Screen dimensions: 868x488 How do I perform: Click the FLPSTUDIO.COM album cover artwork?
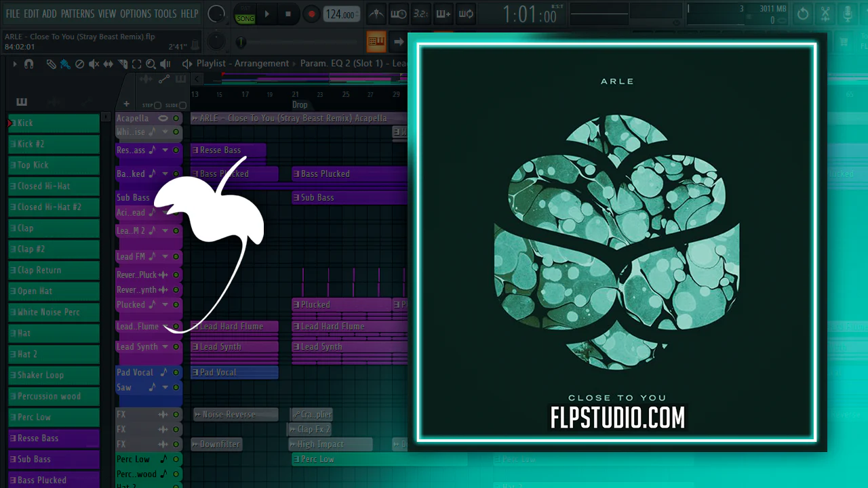[617, 243]
